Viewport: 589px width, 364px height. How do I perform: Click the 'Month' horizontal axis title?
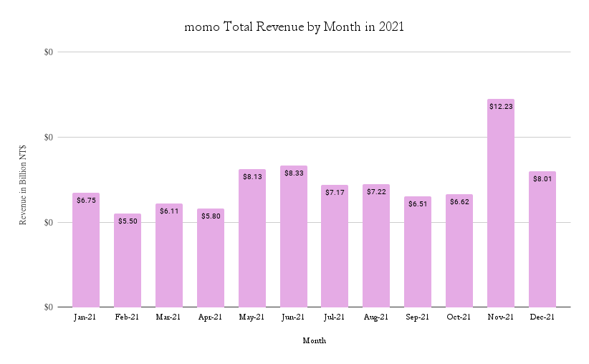tap(315, 340)
